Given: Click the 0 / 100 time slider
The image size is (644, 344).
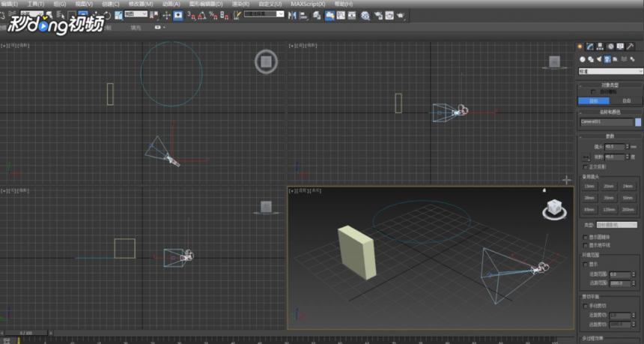Looking at the screenshot, I should (x=26, y=333).
